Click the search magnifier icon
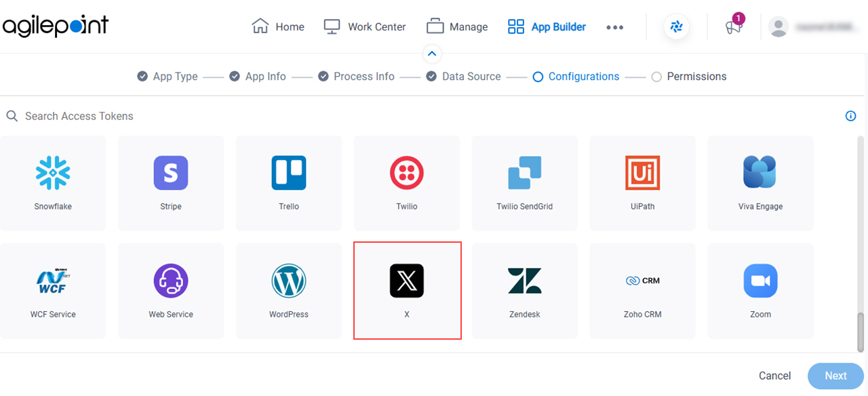The image size is (868, 396). [12, 116]
